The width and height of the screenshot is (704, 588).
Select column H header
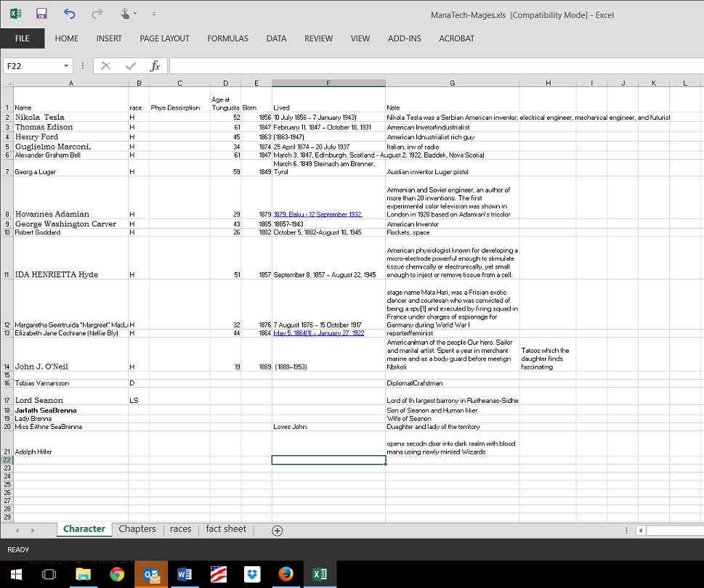click(x=548, y=83)
